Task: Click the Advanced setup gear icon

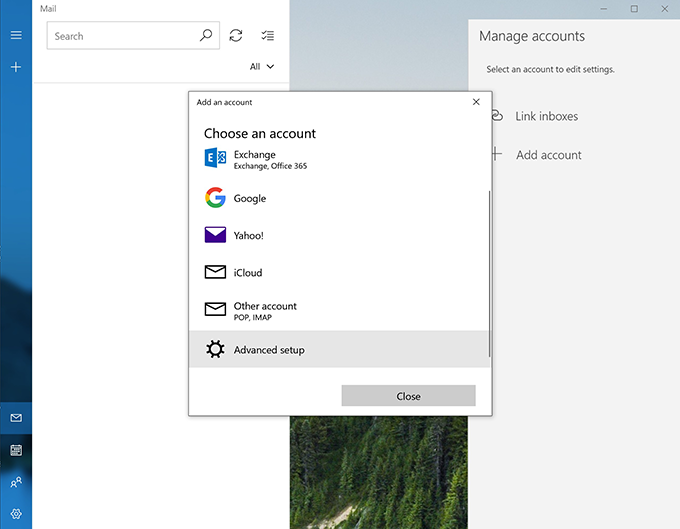Action: 215,349
